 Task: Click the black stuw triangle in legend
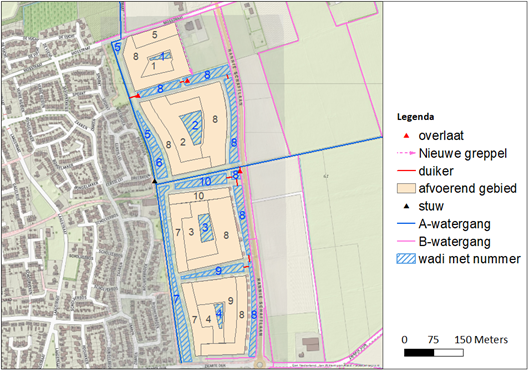407,206
